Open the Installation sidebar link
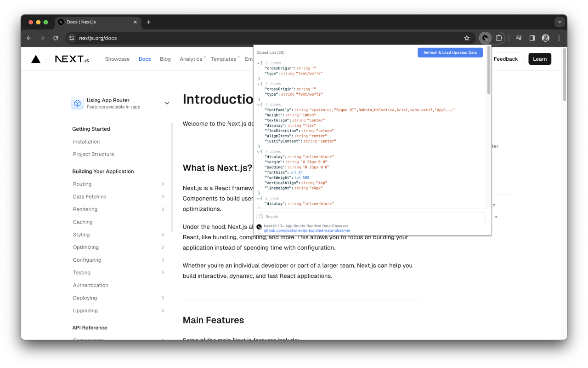Viewport: 588px width, 368px height. [86, 142]
